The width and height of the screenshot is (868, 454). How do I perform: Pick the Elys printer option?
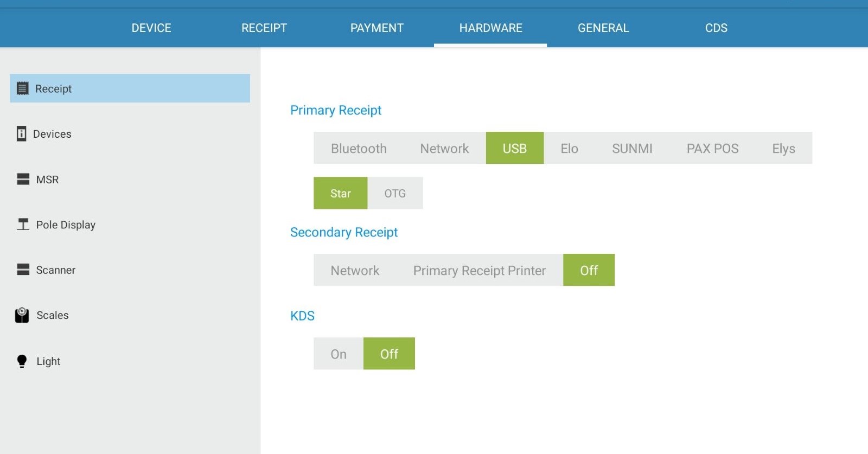(x=783, y=148)
